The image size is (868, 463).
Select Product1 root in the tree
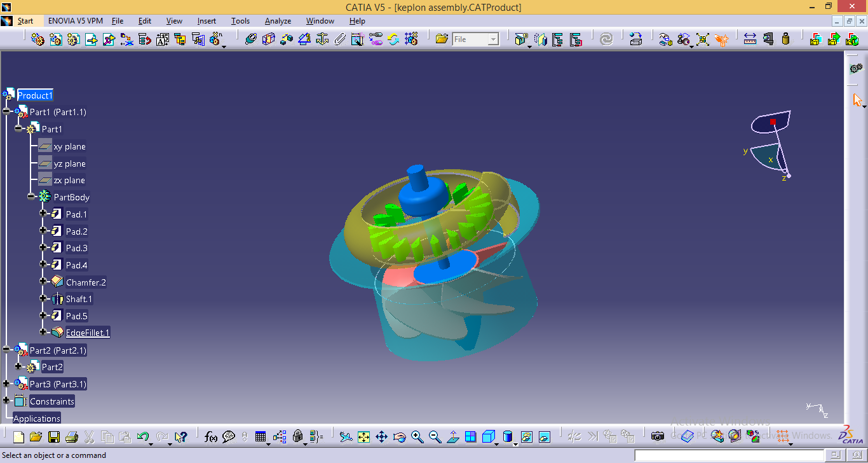click(35, 95)
